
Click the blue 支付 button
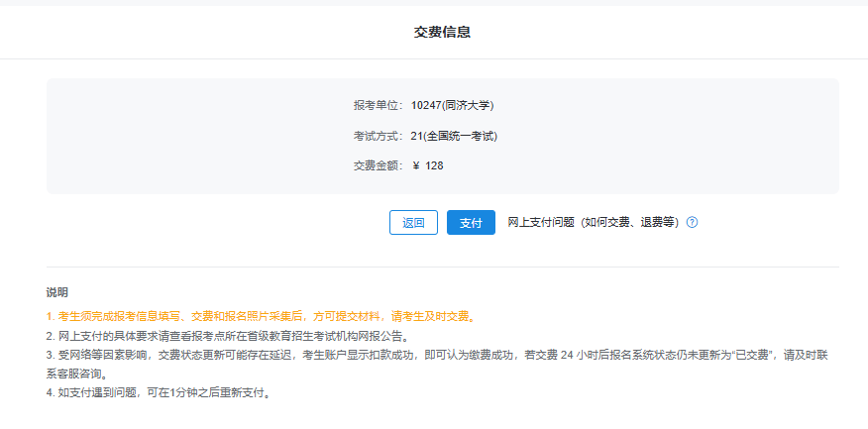(x=471, y=223)
